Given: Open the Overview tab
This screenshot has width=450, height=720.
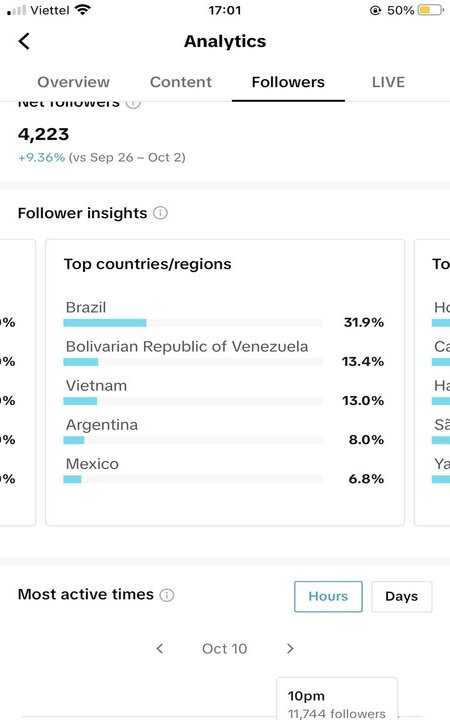Looking at the screenshot, I should coord(73,82).
